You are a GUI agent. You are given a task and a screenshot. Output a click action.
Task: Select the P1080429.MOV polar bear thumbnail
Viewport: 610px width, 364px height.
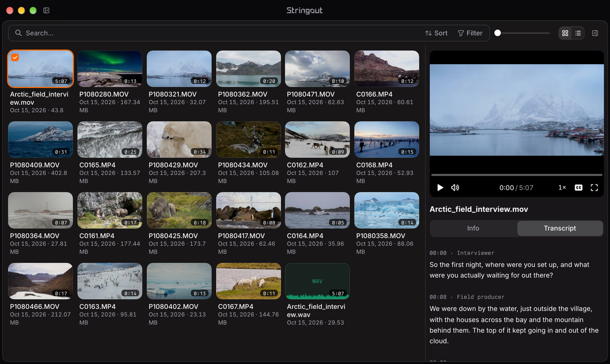coord(179,140)
